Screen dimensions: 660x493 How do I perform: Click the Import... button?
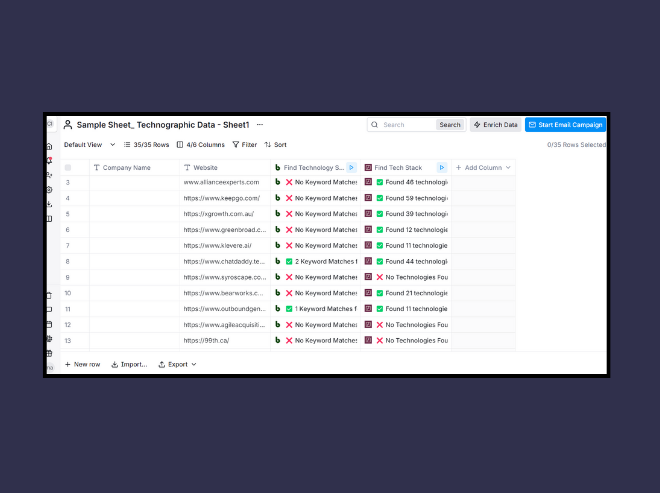(x=129, y=365)
